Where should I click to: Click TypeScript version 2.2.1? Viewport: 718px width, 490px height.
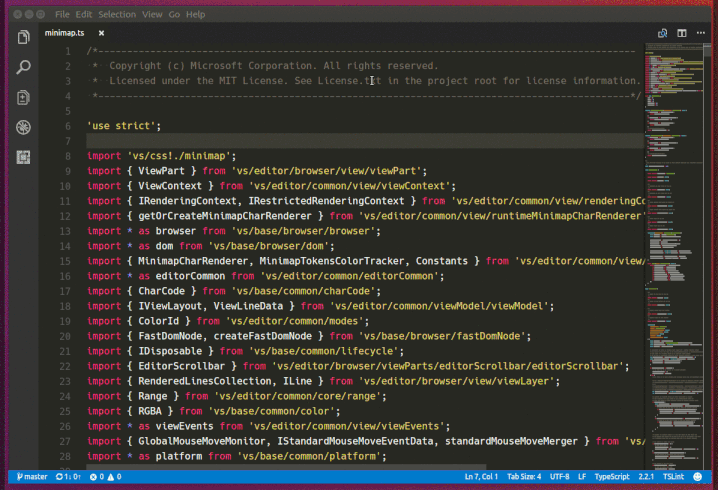[x=646, y=477]
